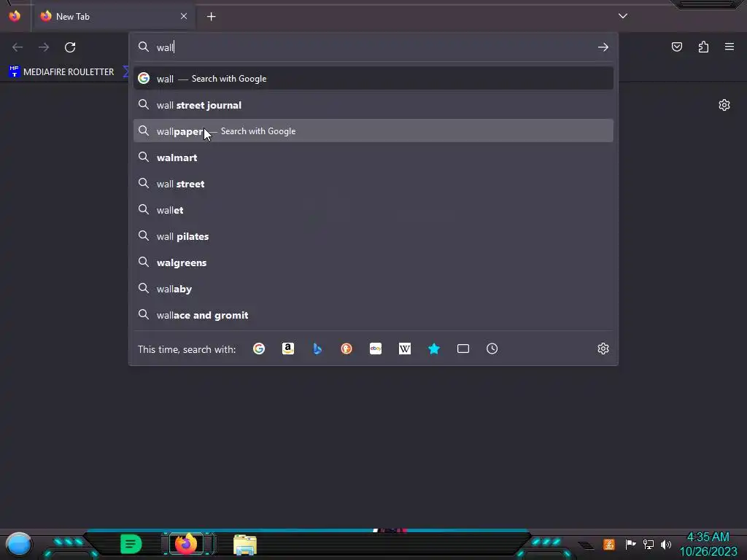Open search settings gear in dropdown
Viewport: 747px width, 560px height.
(x=603, y=349)
